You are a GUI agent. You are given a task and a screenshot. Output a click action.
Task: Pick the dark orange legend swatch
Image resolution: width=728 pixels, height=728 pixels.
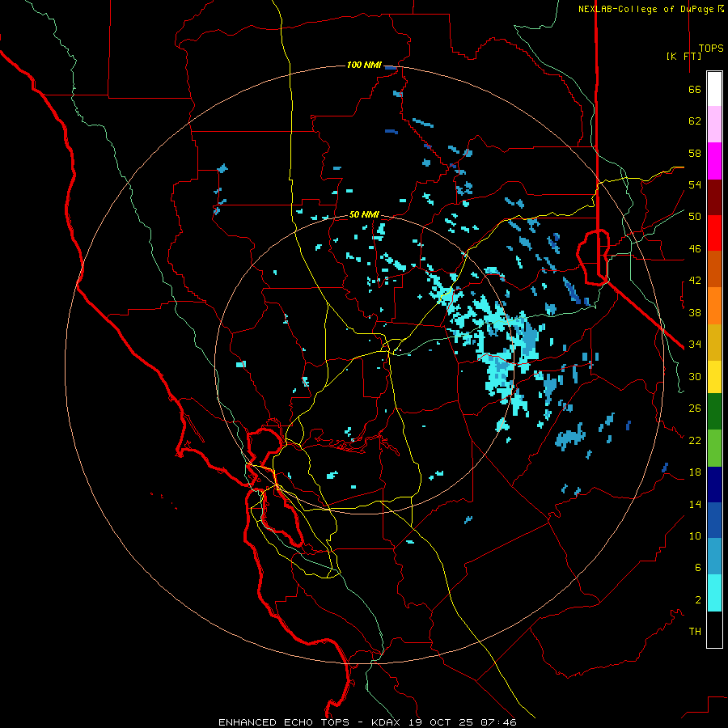[x=714, y=269]
